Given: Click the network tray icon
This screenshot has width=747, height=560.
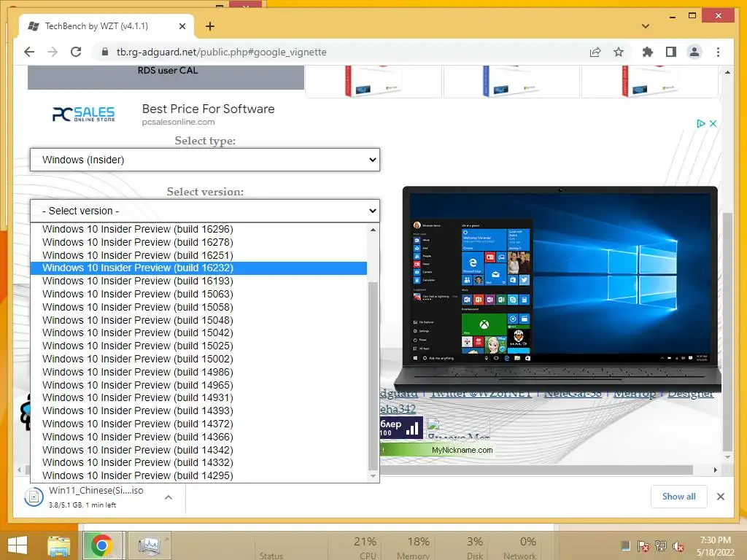Looking at the screenshot, I should [x=661, y=546].
